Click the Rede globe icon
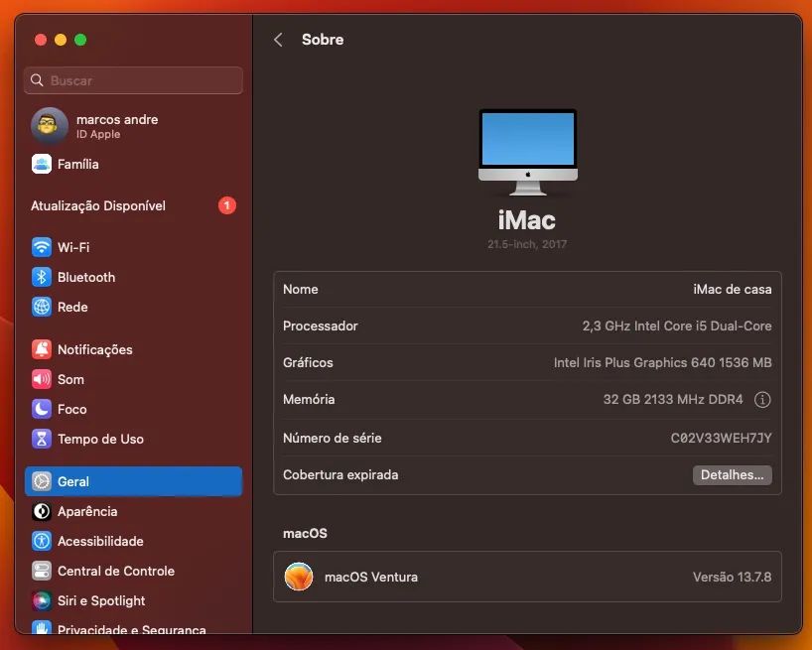812x650 pixels. [42, 307]
